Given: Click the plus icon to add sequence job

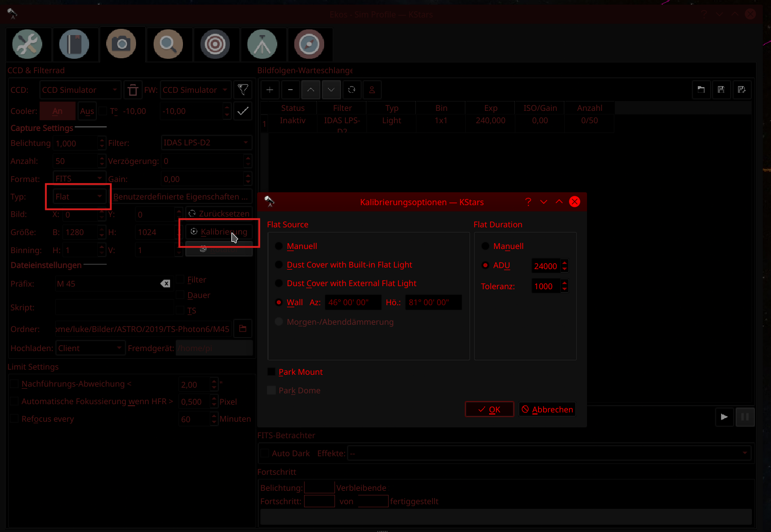Looking at the screenshot, I should pos(270,90).
